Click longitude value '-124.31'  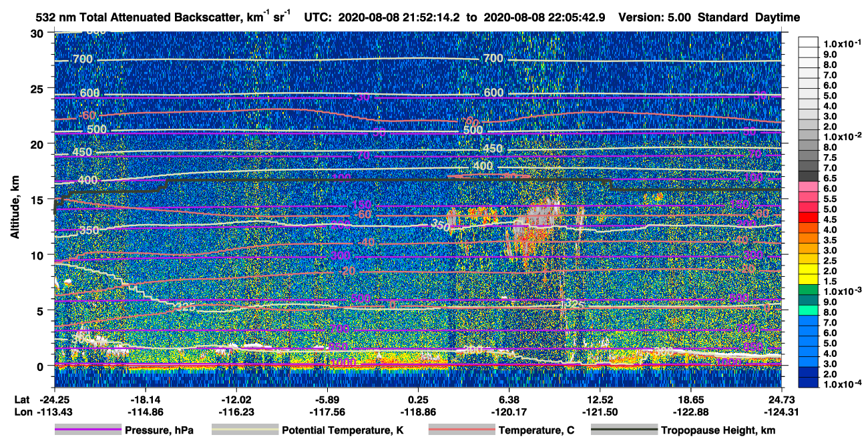[x=782, y=412]
